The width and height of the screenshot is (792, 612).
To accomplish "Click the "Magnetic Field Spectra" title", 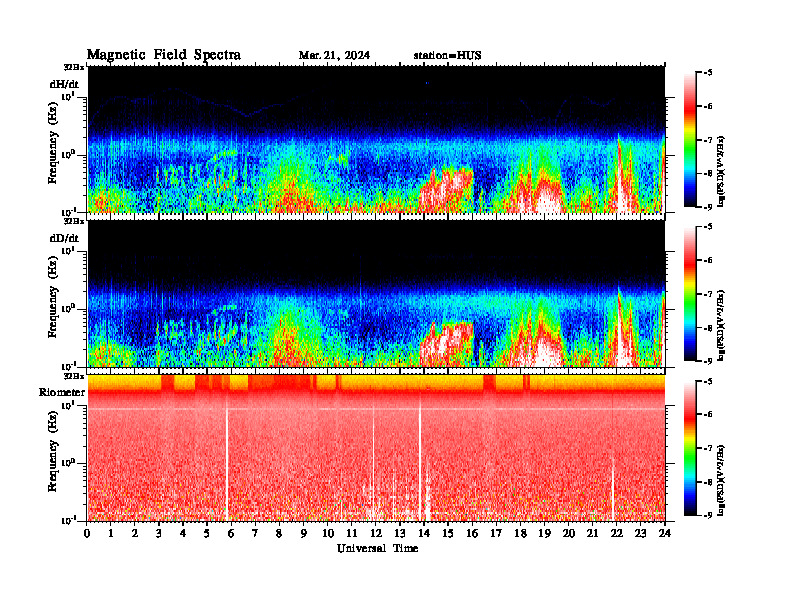I will [x=164, y=55].
